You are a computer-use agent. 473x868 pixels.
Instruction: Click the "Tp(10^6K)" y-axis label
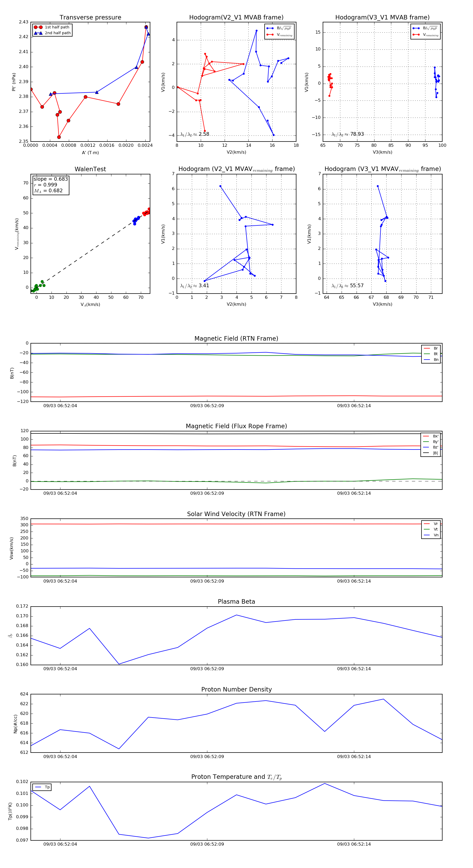[x=10, y=811]
